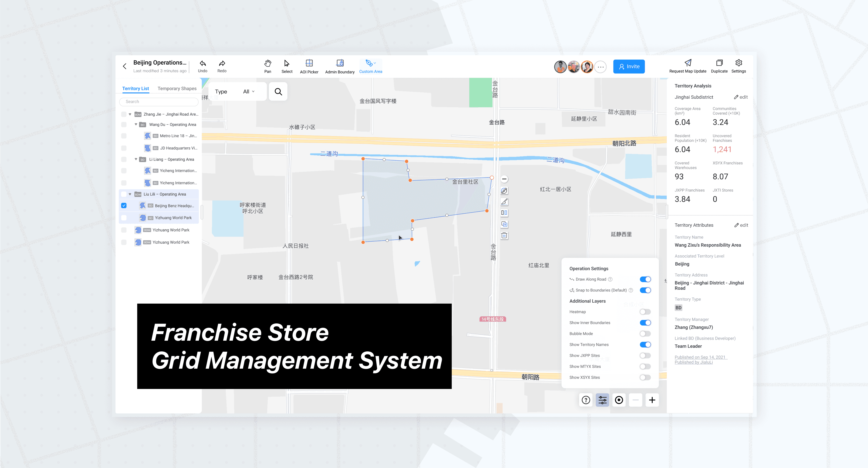Open the map layer settings sliders button
Viewport: 868px width, 468px height.
click(602, 400)
